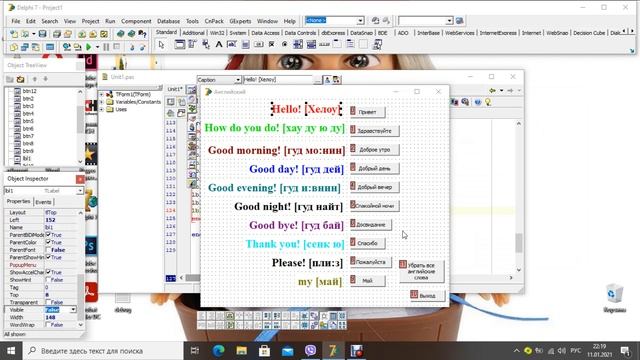This screenshot has height=360, width=640.
Task: Expand the Variables/Constants node
Action: click(102, 102)
